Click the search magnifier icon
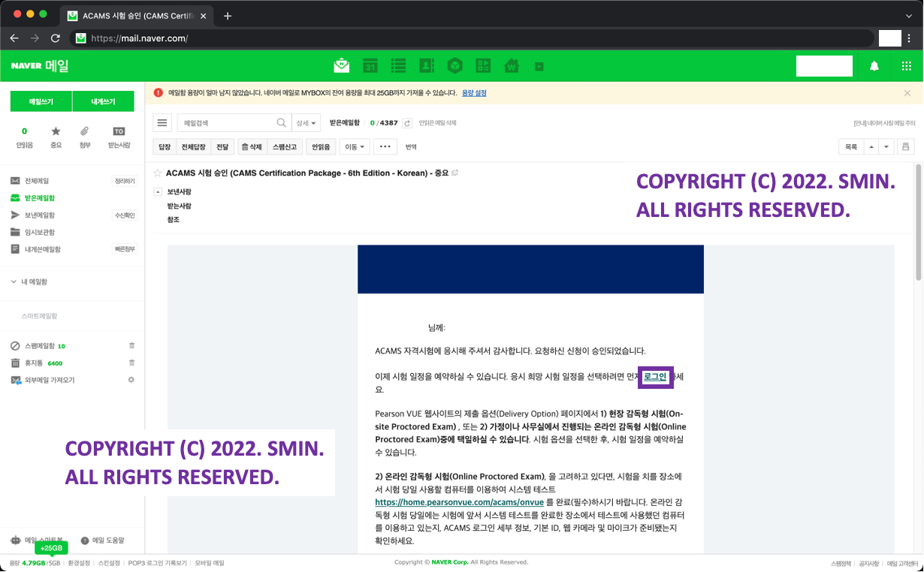 tap(282, 123)
